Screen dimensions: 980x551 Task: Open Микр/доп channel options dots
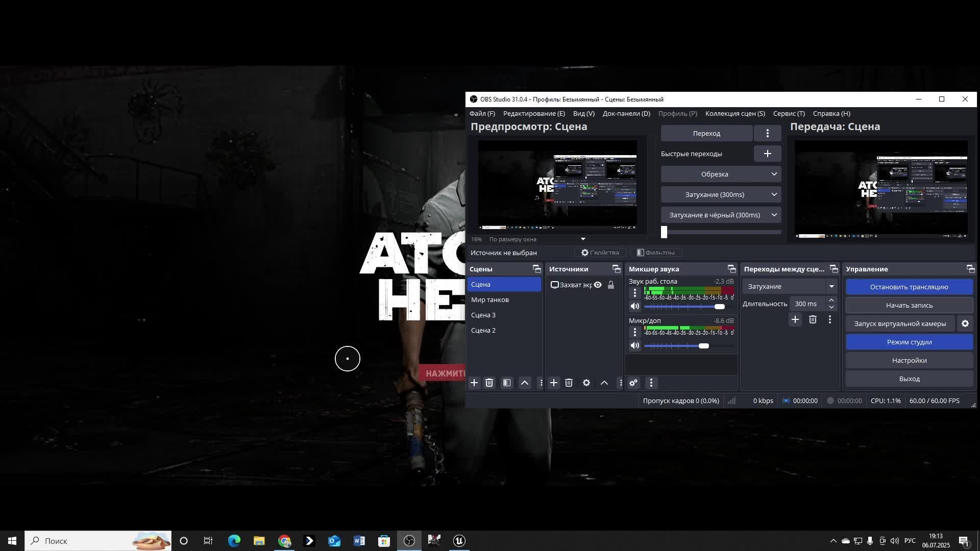click(x=634, y=332)
